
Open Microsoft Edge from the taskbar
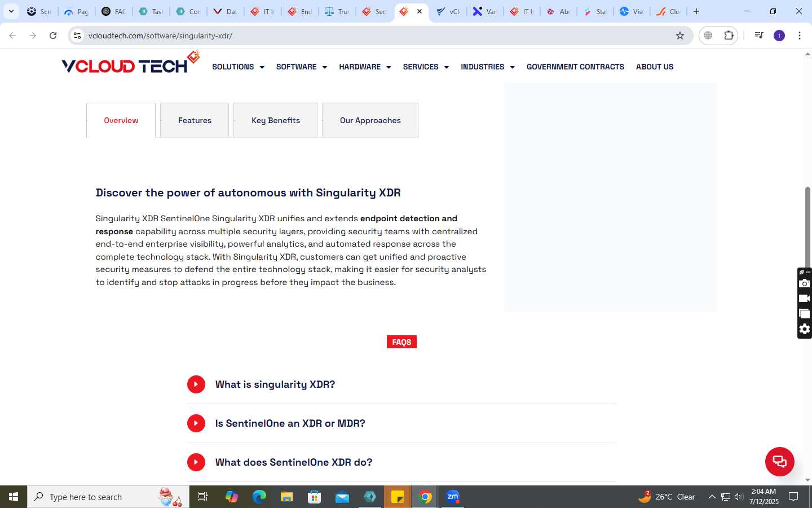[x=259, y=497]
